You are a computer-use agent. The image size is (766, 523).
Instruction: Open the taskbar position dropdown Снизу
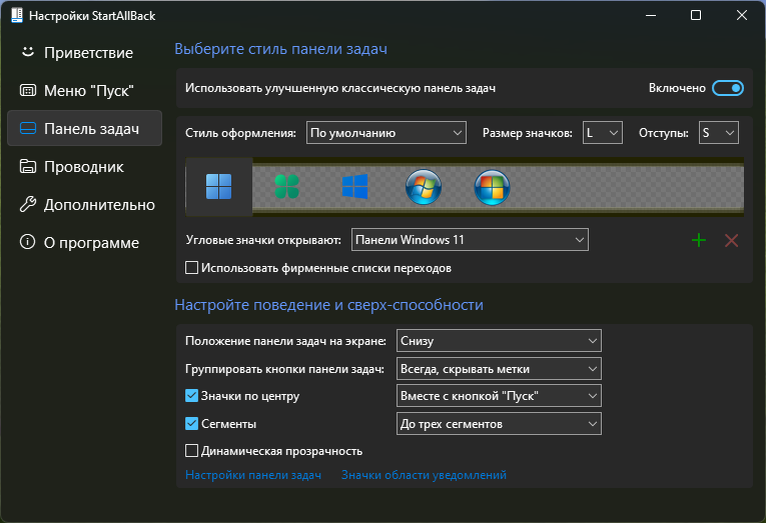499,341
